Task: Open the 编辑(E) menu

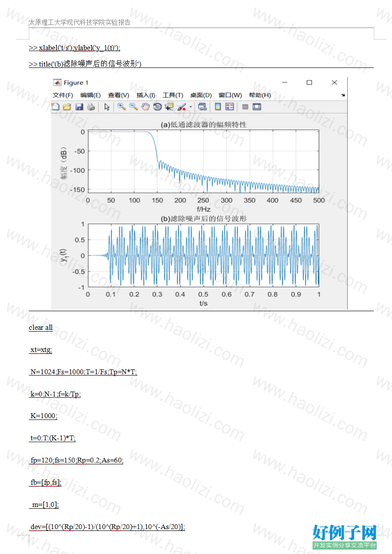Action: (x=90, y=95)
